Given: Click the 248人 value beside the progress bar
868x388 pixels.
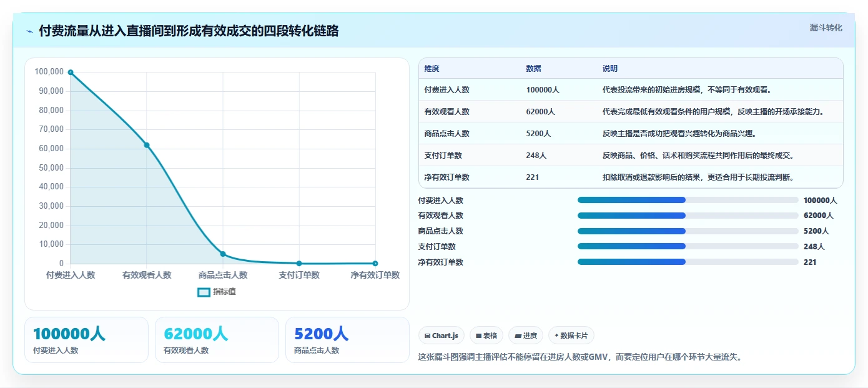Looking at the screenshot, I should pyautogui.click(x=814, y=247).
